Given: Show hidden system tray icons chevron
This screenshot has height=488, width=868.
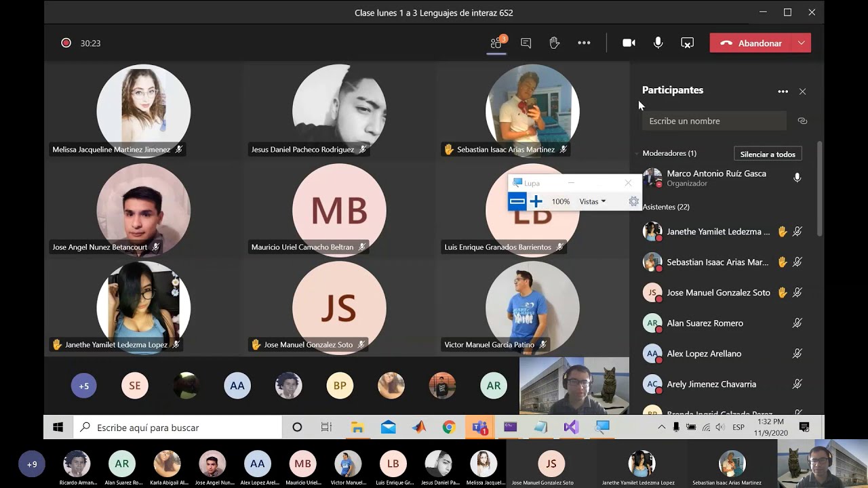Looking at the screenshot, I should click(661, 427).
